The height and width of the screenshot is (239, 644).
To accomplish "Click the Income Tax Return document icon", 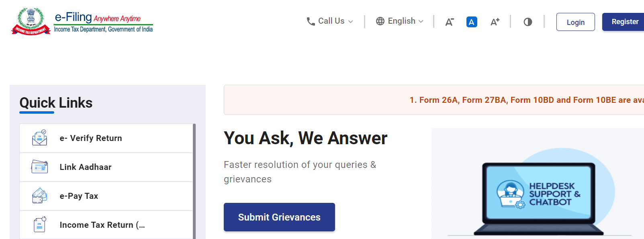I will [39, 225].
